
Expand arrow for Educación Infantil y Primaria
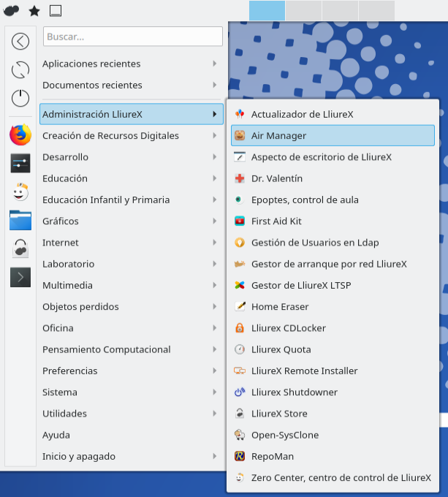pyautogui.click(x=214, y=200)
